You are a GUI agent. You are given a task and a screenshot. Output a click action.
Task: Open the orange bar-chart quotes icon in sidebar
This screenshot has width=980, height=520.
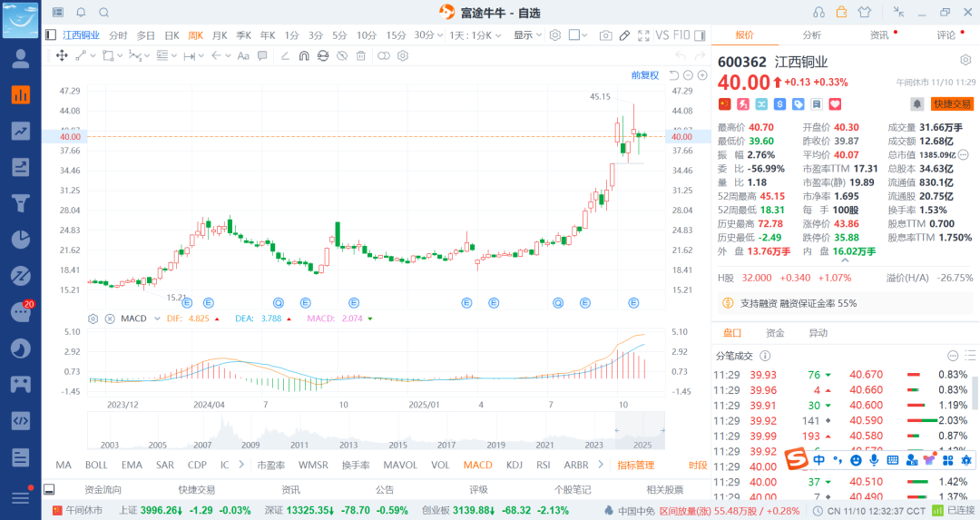tap(21, 95)
